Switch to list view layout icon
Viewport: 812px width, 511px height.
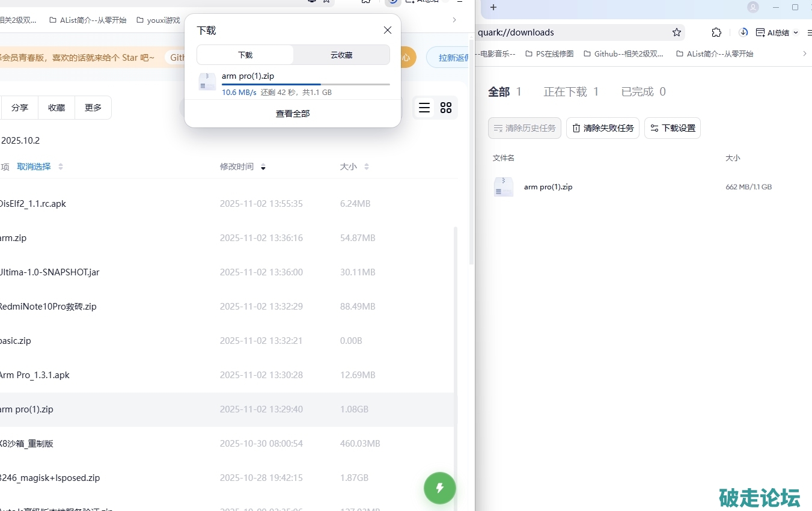point(424,108)
